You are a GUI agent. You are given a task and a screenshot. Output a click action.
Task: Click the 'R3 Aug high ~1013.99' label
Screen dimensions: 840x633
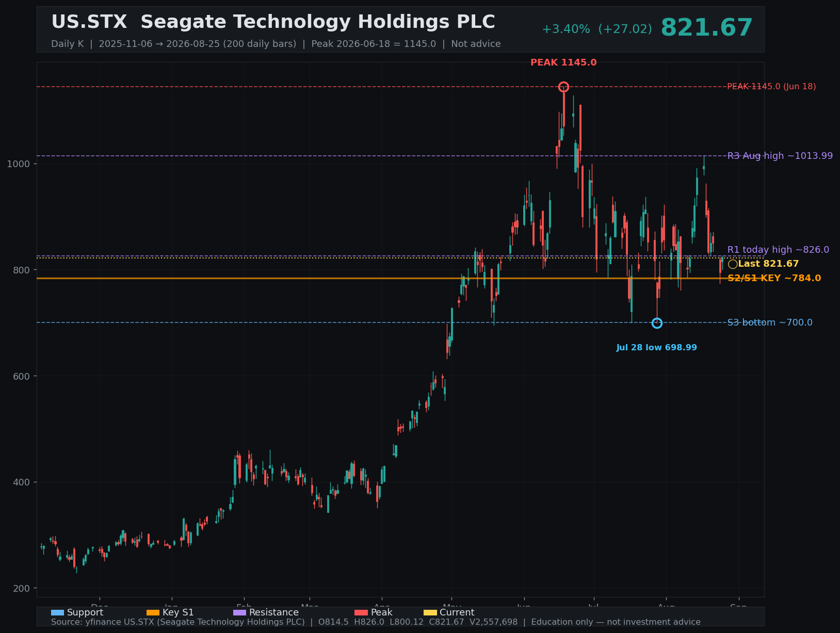click(780, 156)
